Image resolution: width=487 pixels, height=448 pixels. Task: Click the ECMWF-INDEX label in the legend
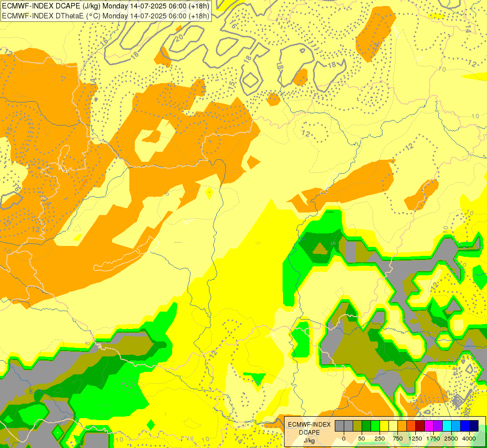(x=309, y=425)
